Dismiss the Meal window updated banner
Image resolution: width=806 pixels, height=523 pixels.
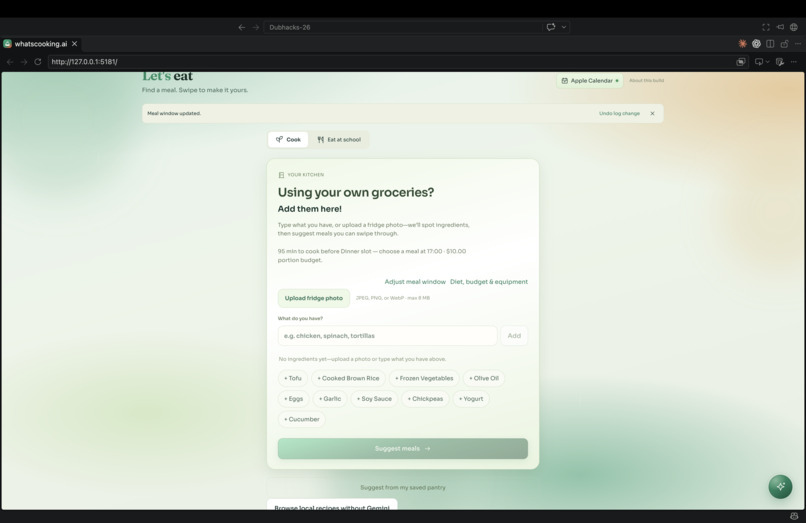coord(652,113)
